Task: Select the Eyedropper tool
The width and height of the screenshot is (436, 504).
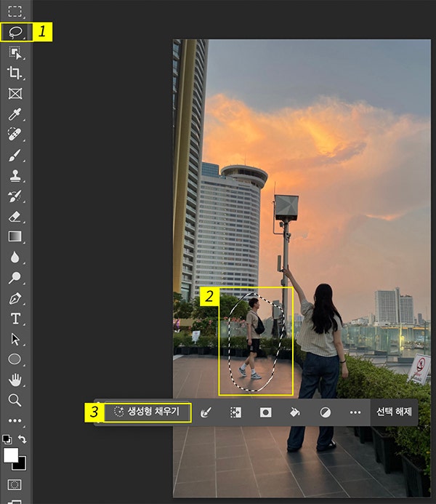Action: (x=15, y=114)
